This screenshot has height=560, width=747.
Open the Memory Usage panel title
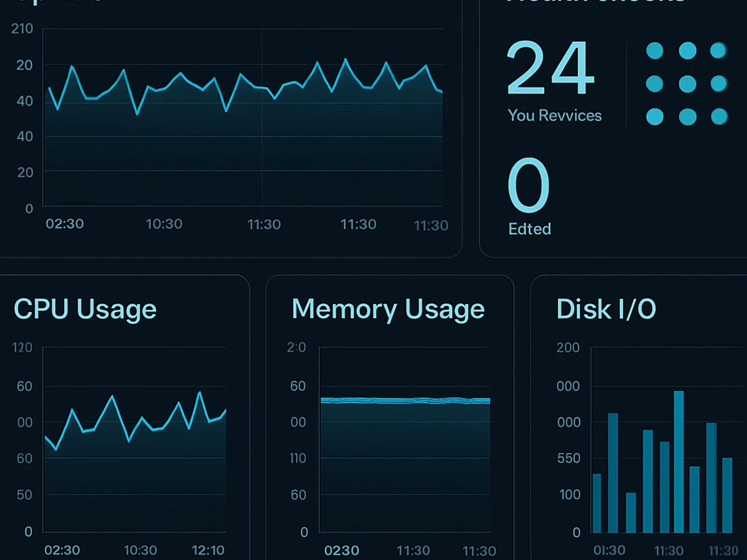pyautogui.click(x=388, y=309)
